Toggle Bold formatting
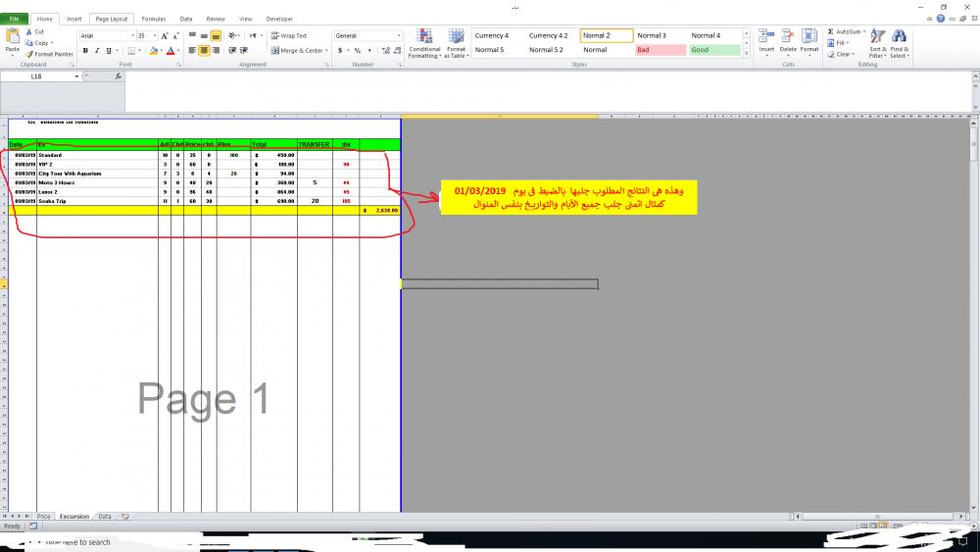Image resolution: width=980 pixels, height=552 pixels. (x=85, y=50)
